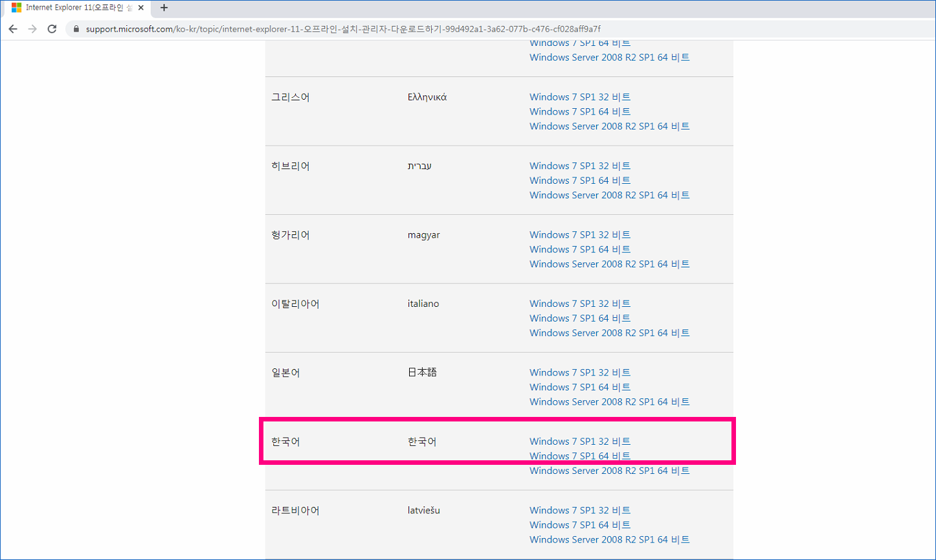936x560 pixels.
Task: Click the עברית native name cell
Action: click(x=419, y=166)
